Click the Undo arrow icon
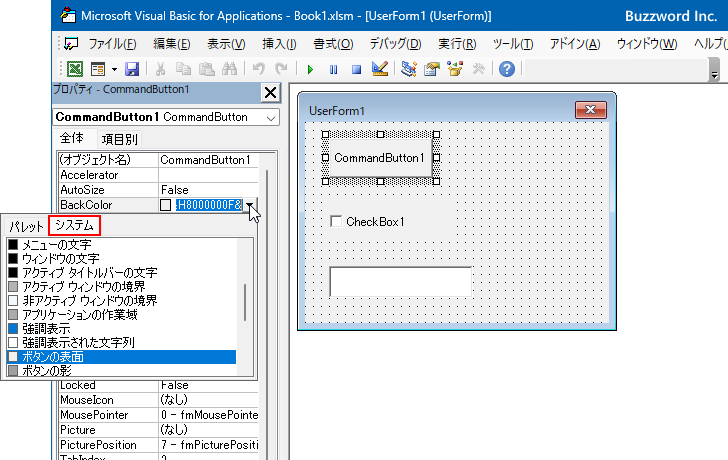 click(x=259, y=69)
